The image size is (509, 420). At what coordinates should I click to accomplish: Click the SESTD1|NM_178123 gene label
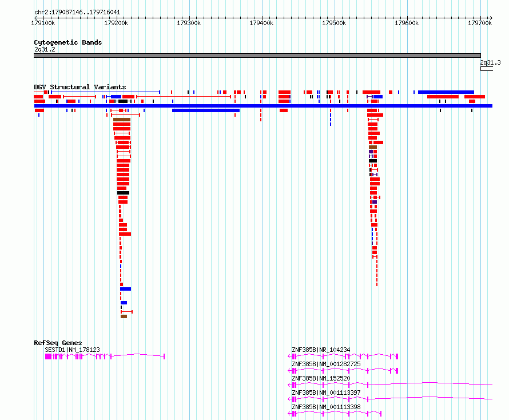click(73, 350)
